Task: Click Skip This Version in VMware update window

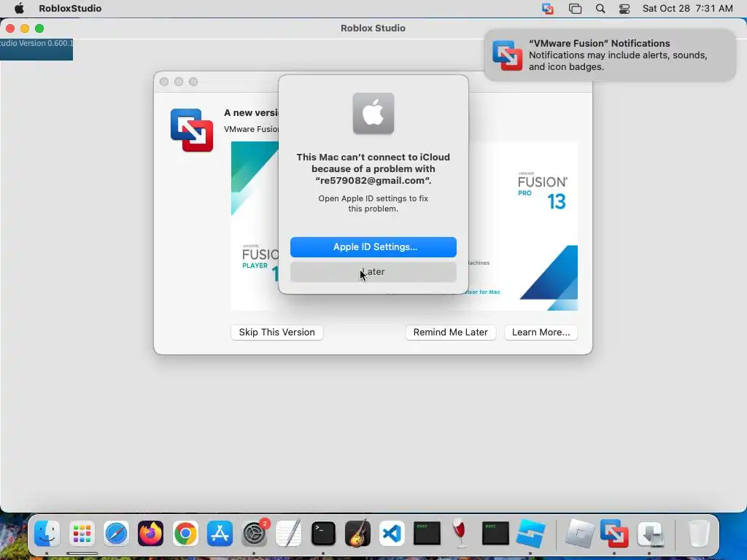Action: coord(276,332)
